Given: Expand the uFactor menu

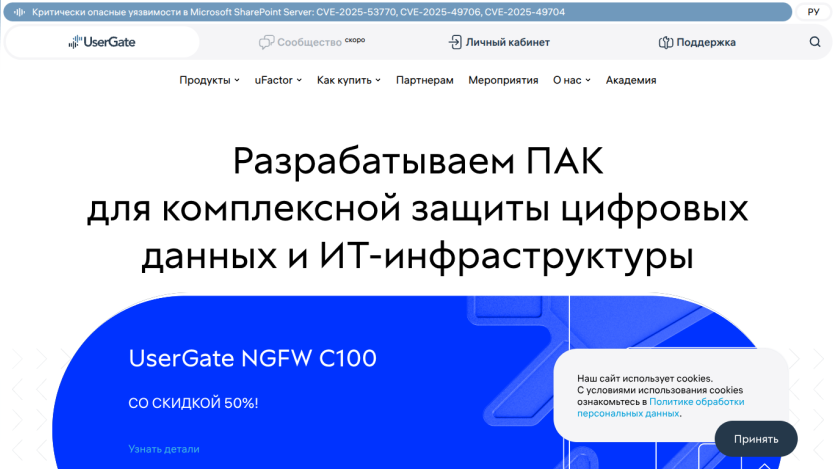Looking at the screenshot, I should point(278,80).
